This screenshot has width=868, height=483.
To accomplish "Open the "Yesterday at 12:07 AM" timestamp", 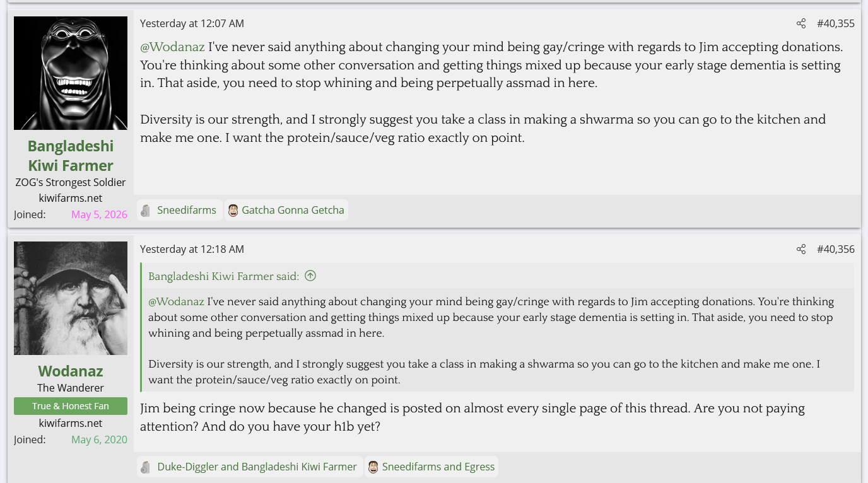I will [x=192, y=24].
